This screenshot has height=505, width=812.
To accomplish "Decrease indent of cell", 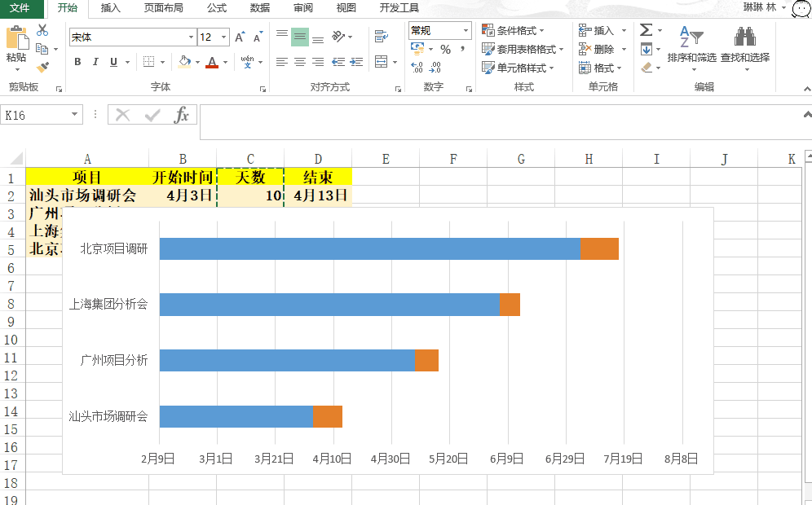I will (x=338, y=62).
